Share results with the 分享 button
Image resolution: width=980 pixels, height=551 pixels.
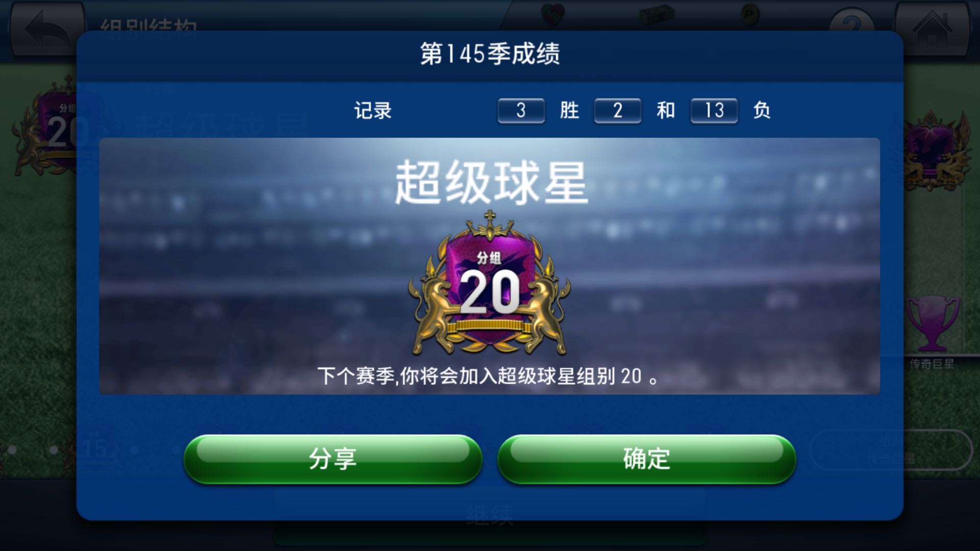(333, 459)
